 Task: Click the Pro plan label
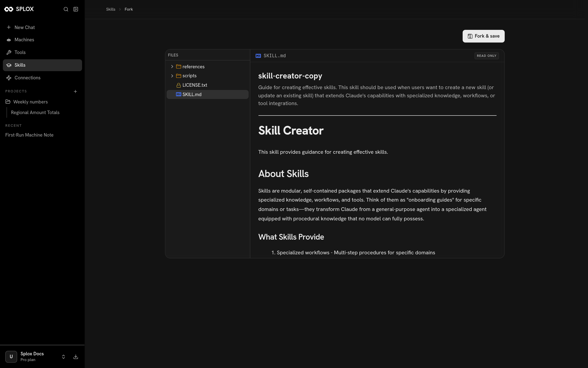pyautogui.click(x=28, y=360)
